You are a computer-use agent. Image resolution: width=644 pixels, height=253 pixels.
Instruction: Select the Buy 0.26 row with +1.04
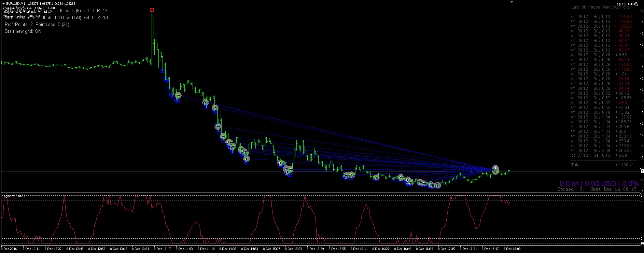pyautogui.click(x=599, y=74)
